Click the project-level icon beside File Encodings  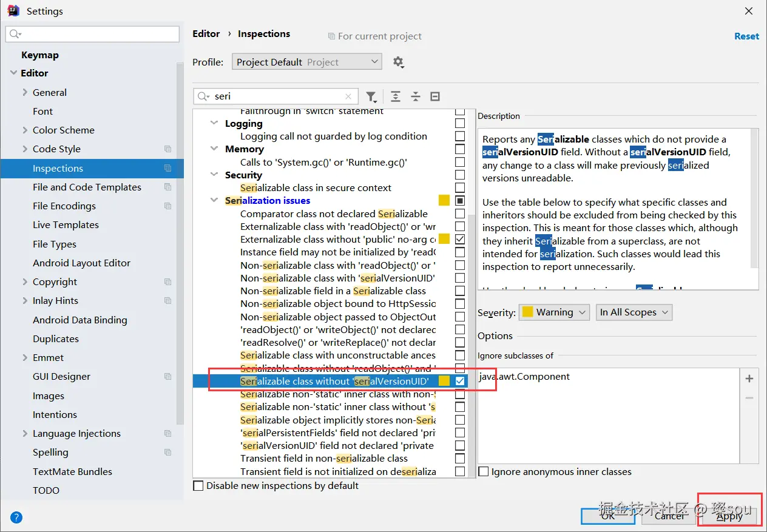(168, 206)
